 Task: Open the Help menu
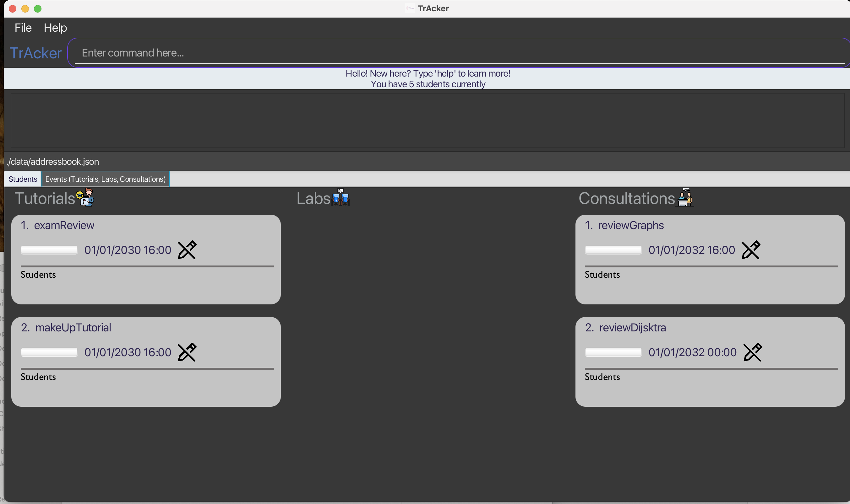pyautogui.click(x=55, y=28)
